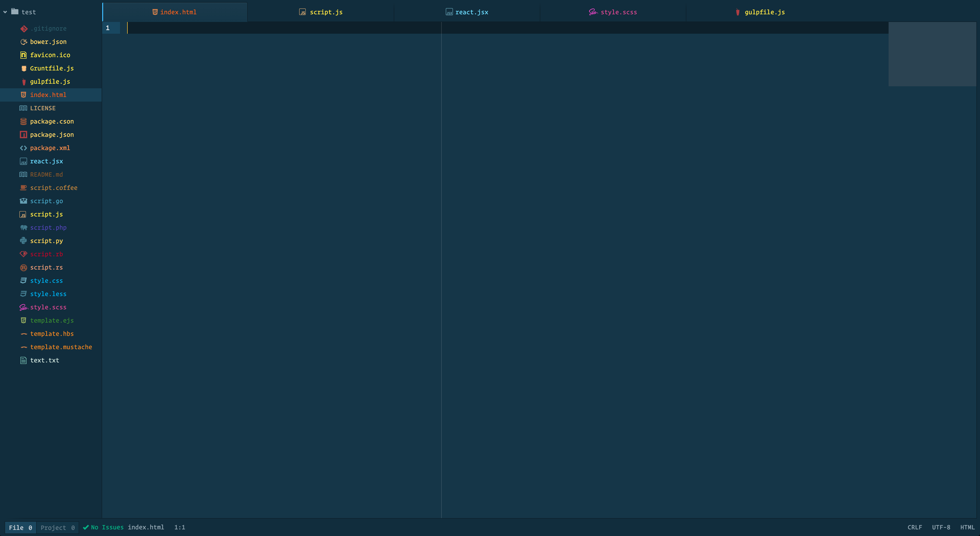Open the CRLF line ending selector
This screenshot has width=980, height=536.
point(915,527)
